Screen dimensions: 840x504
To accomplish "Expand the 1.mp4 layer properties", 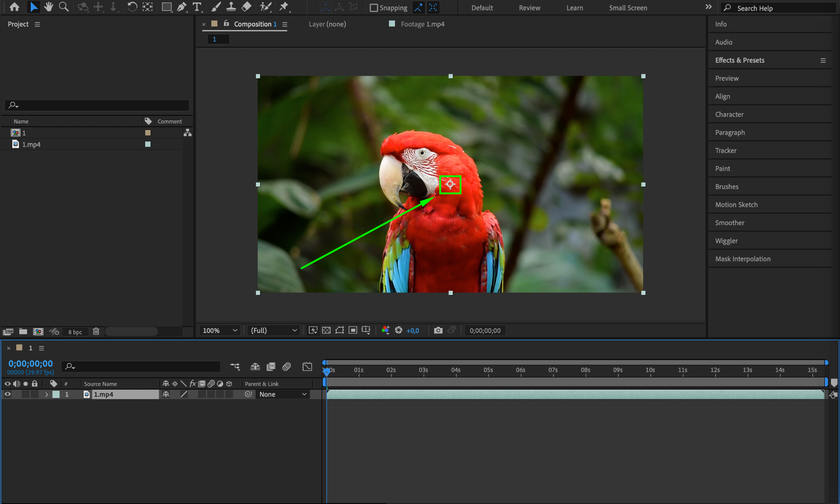I will tap(47, 395).
